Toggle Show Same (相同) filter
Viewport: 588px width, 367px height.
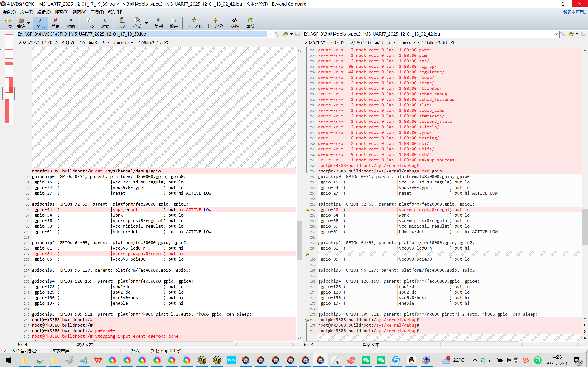click(71, 23)
